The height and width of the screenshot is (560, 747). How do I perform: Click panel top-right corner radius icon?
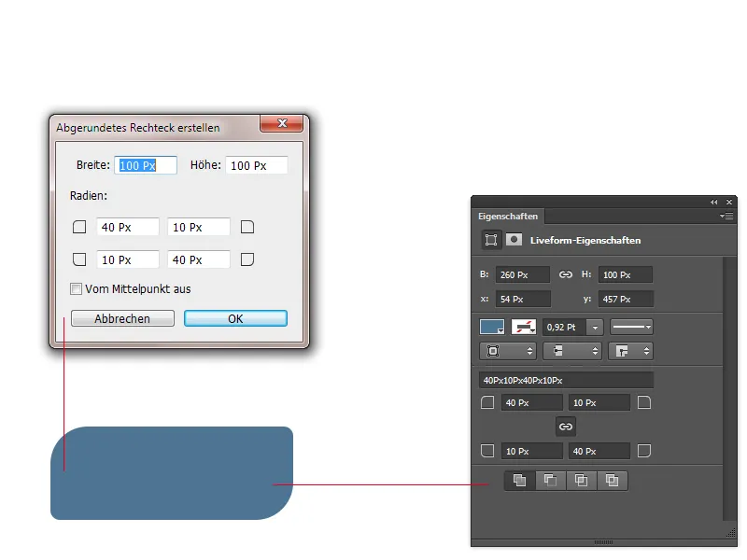(x=644, y=402)
